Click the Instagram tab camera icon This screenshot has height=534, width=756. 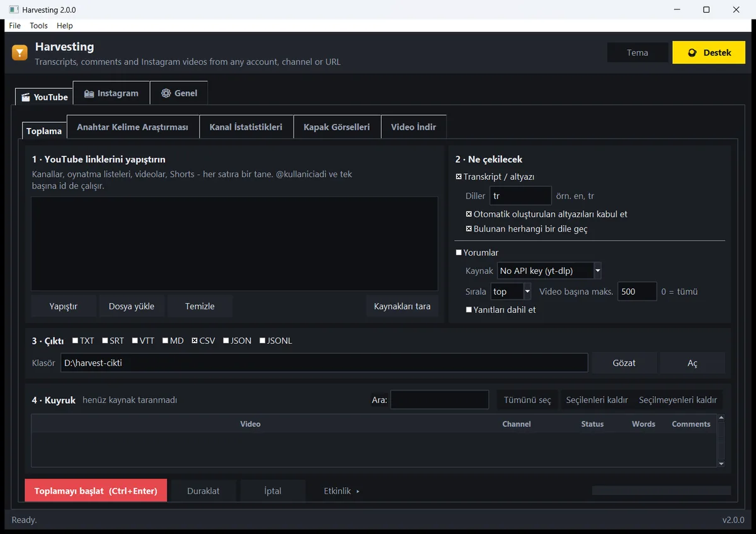tap(89, 93)
